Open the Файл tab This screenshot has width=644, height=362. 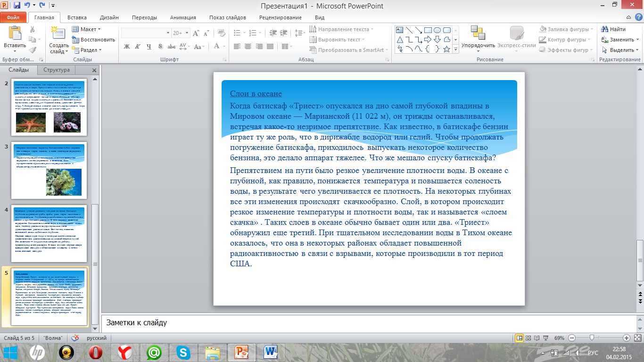[x=13, y=17]
